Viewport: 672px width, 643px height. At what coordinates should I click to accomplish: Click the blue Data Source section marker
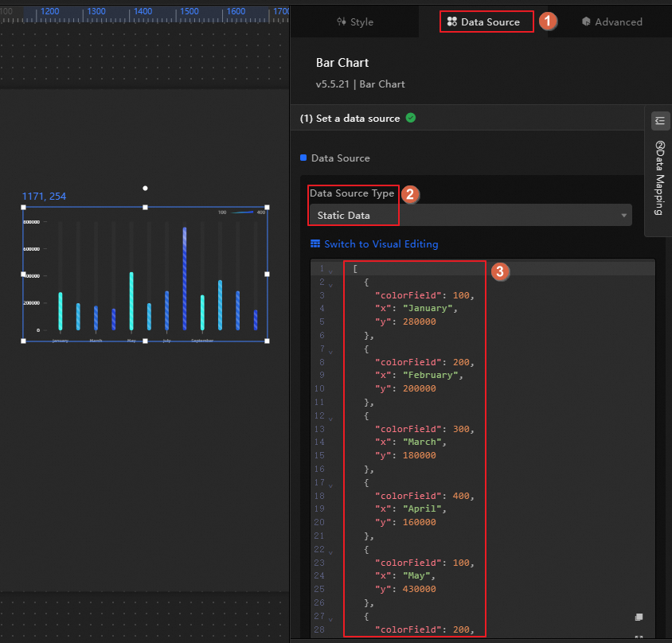pos(303,158)
